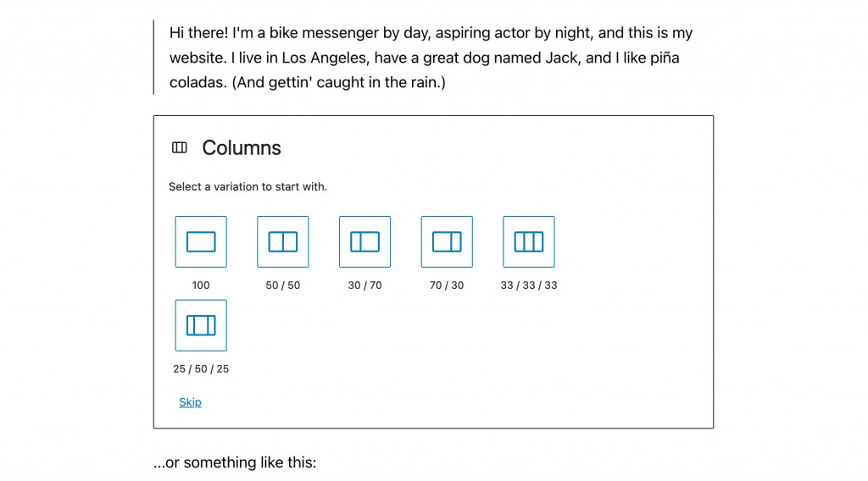Click the "30 / 70" variation label
The width and height of the screenshot is (868, 481).
point(364,285)
